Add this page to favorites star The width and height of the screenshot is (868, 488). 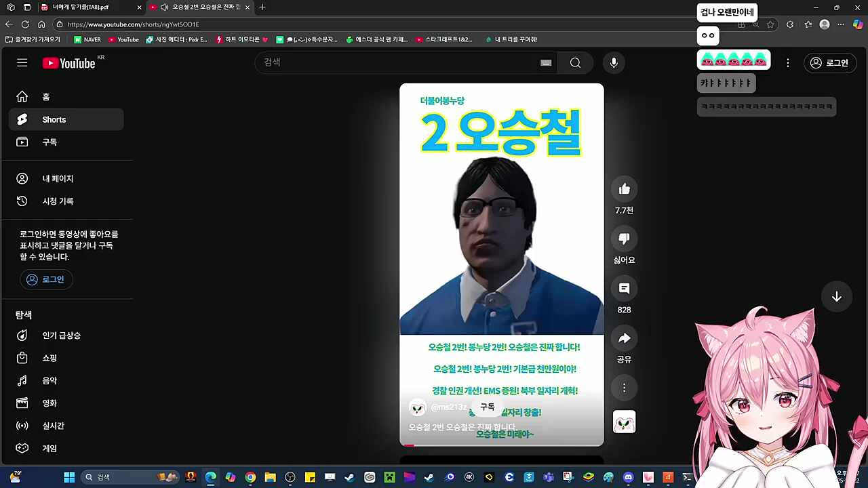[770, 24]
